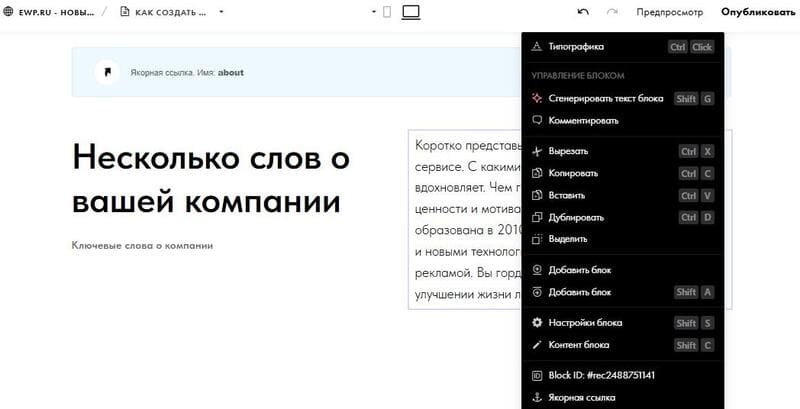Select Вставить from the context menu
800x409 pixels.
(622, 195)
